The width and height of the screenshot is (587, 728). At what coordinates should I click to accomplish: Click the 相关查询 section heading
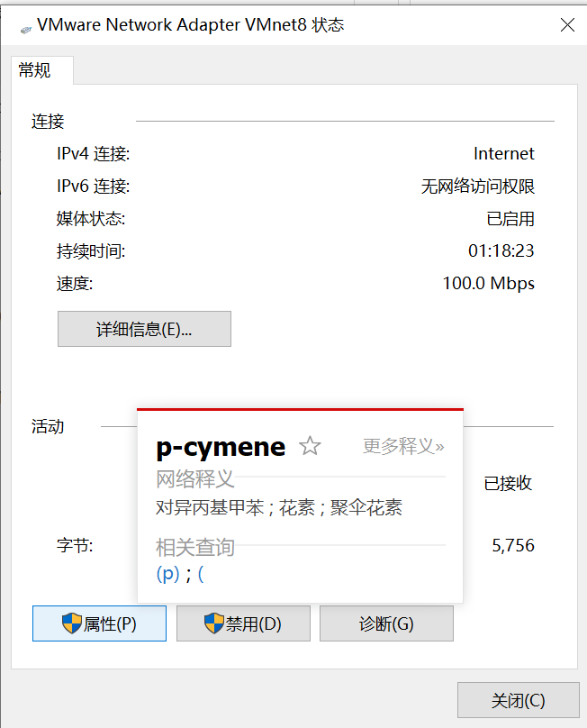click(195, 547)
